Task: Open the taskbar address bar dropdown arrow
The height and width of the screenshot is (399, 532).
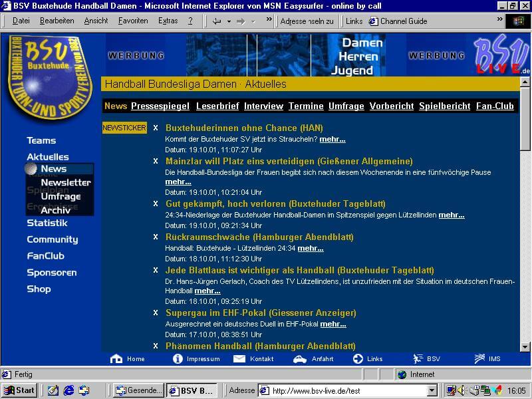Action: point(432,391)
